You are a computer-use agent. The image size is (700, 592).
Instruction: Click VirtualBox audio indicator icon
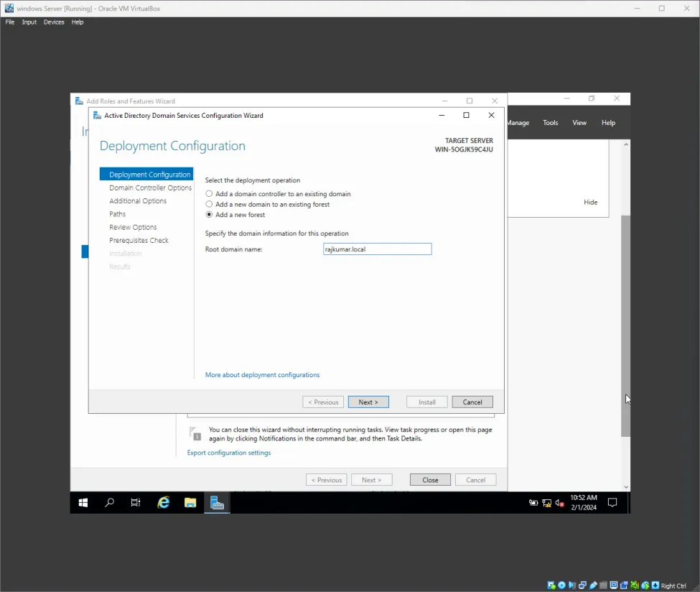(x=572, y=586)
